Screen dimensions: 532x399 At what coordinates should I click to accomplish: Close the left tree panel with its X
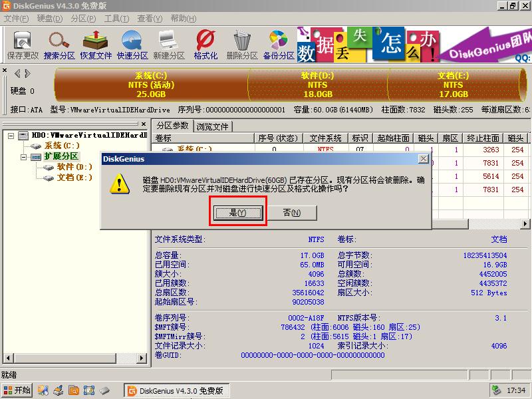pyautogui.click(x=144, y=124)
